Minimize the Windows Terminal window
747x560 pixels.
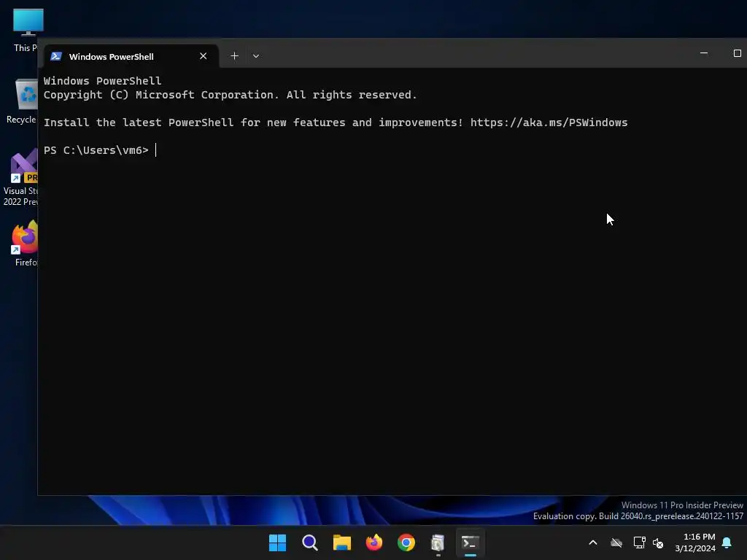point(704,53)
